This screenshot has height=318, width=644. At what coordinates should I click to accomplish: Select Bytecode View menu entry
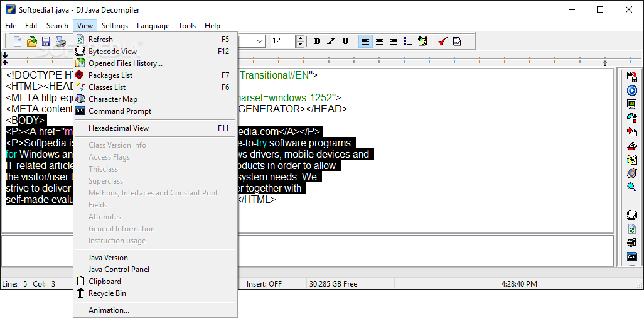pyautogui.click(x=155, y=52)
